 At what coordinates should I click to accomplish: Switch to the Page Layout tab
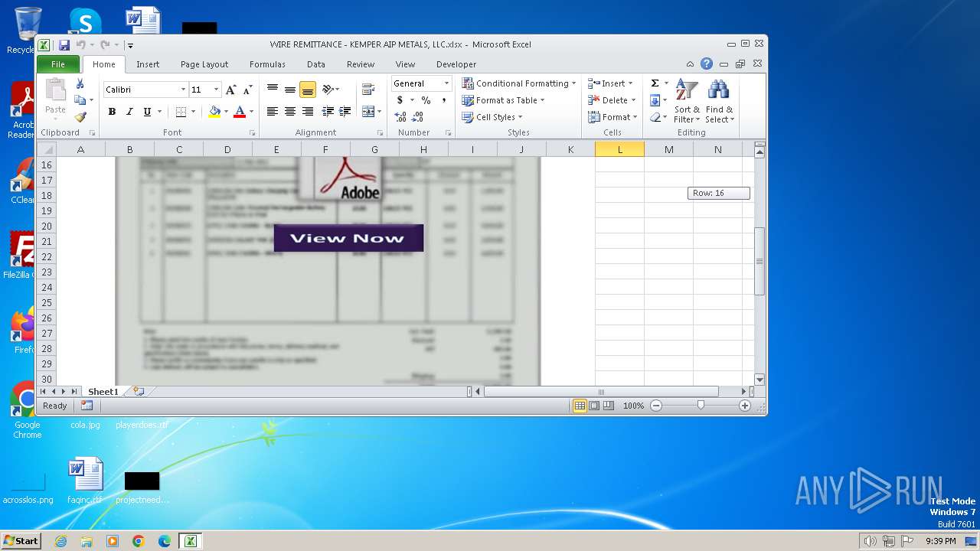click(204, 64)
